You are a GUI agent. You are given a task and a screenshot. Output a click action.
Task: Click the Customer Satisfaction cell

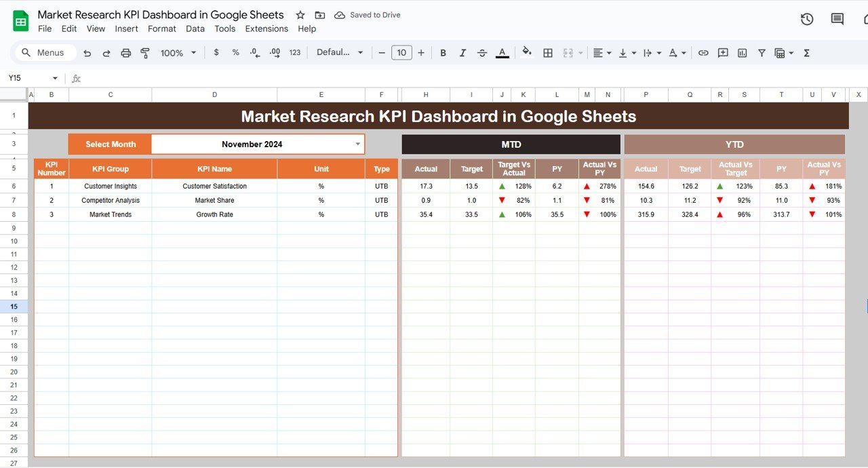[214, 186]
